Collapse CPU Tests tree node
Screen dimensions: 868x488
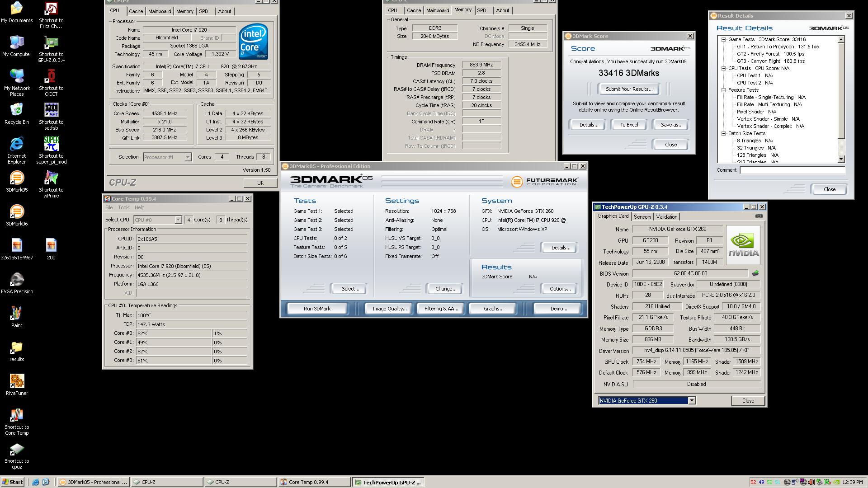pyautogui.click(x=724, y=68)
